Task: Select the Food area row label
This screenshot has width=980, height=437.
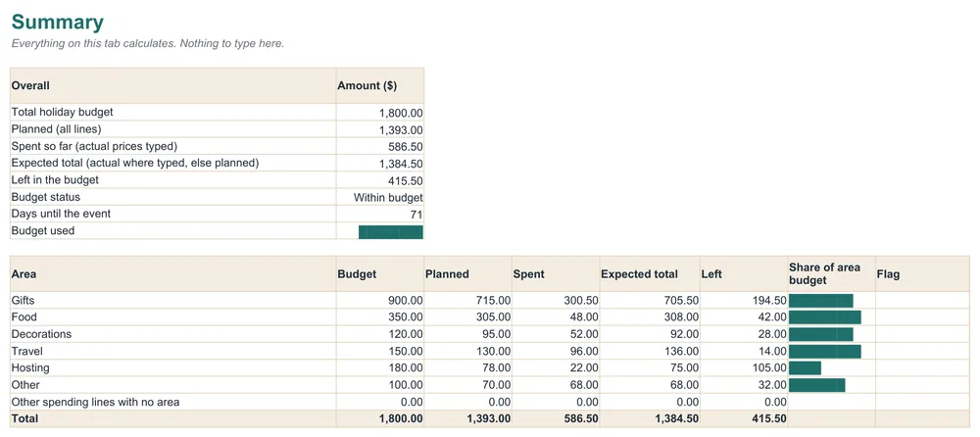Action: [24, 316]
